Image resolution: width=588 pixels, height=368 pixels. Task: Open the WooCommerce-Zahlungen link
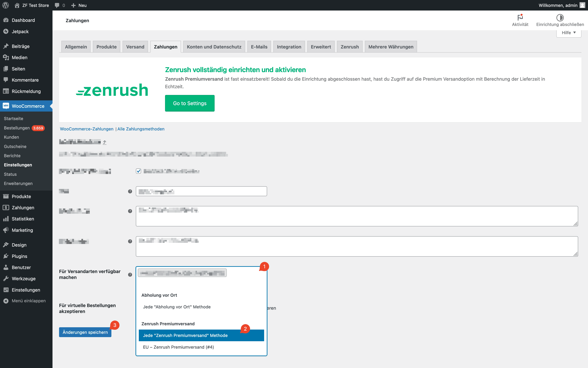point(86,129)
